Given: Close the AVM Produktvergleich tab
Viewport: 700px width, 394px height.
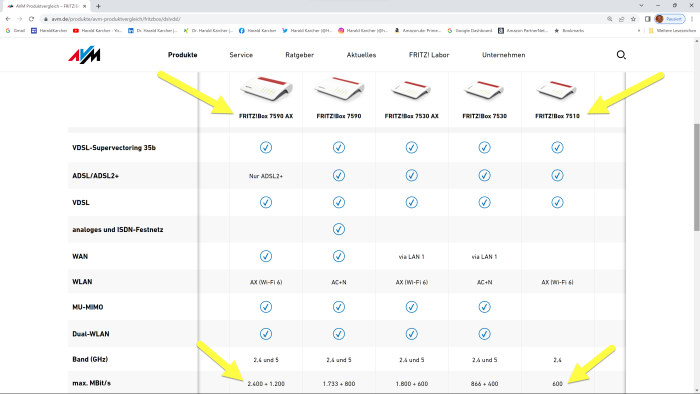Looking at the screenshot, I should point(84,6).
